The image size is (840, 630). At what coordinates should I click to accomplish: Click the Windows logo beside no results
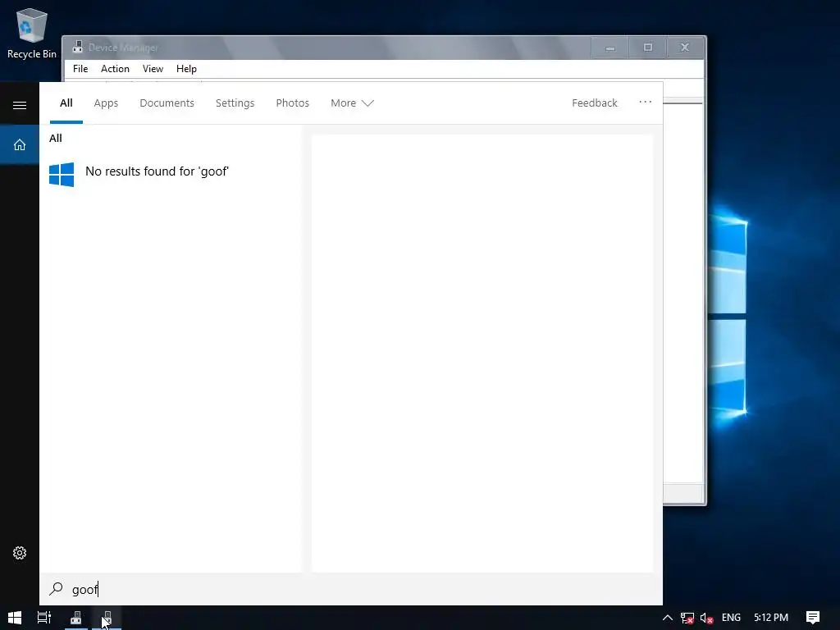click(x=62, y=174)
